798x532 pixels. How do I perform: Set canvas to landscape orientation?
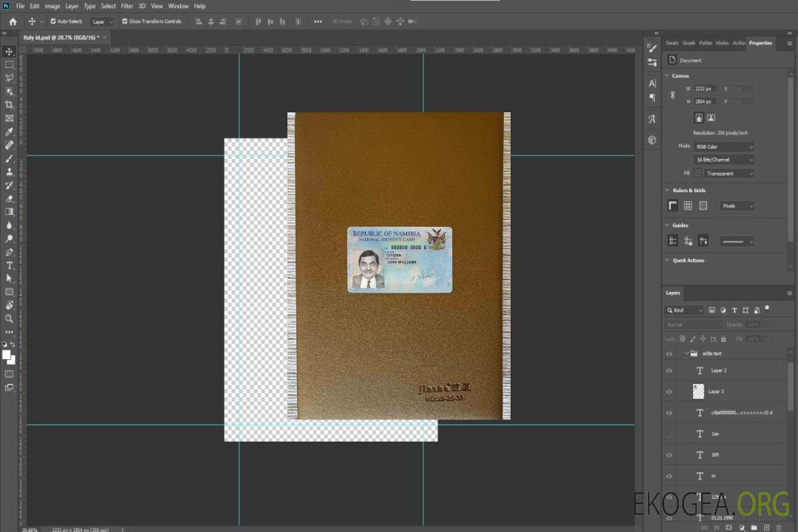tap(711, 117)
